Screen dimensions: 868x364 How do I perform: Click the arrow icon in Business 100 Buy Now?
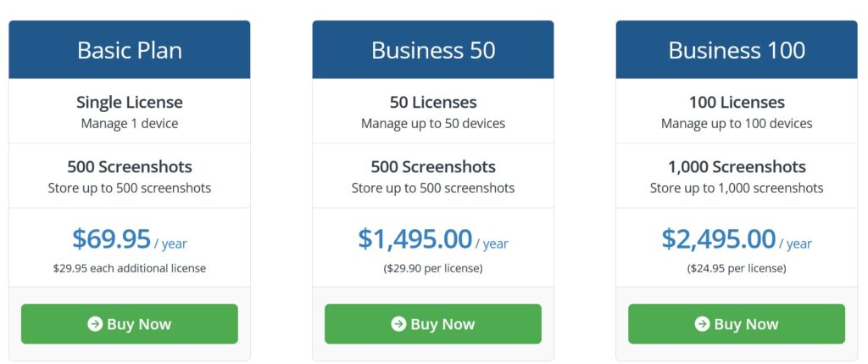(702, 324)
